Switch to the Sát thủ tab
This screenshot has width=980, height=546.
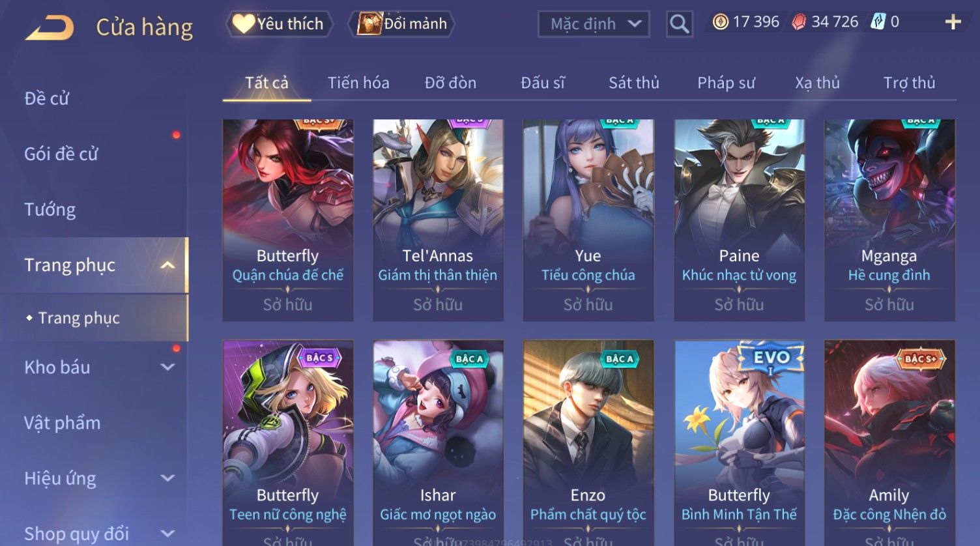coord(633,83)
